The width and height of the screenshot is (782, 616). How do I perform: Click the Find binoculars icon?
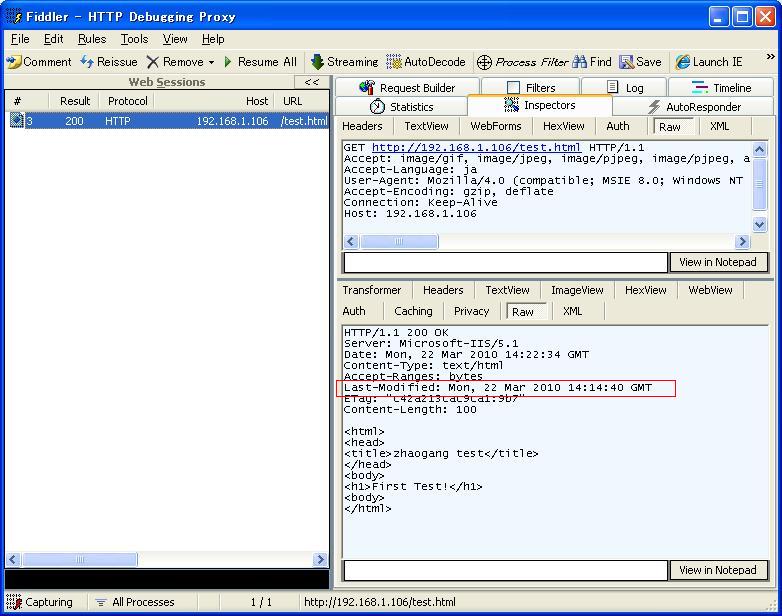(580, 62)
